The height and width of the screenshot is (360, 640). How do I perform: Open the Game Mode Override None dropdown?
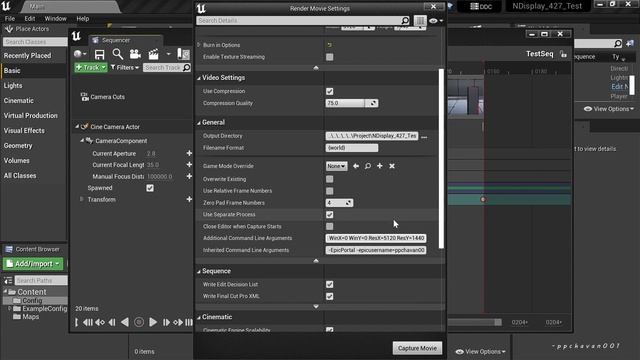click(x=336, y=166)
